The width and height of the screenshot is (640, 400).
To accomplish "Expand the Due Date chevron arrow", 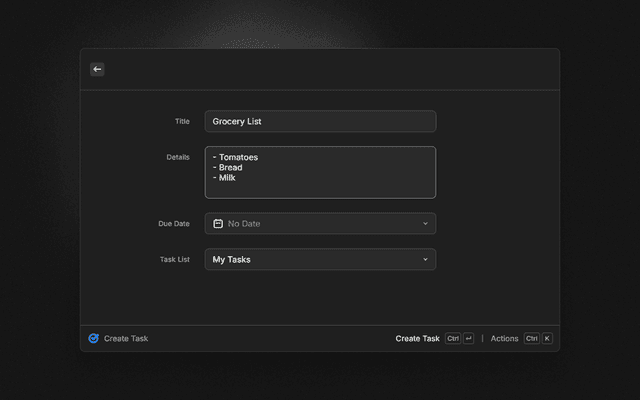I will (x=425, y=224).
